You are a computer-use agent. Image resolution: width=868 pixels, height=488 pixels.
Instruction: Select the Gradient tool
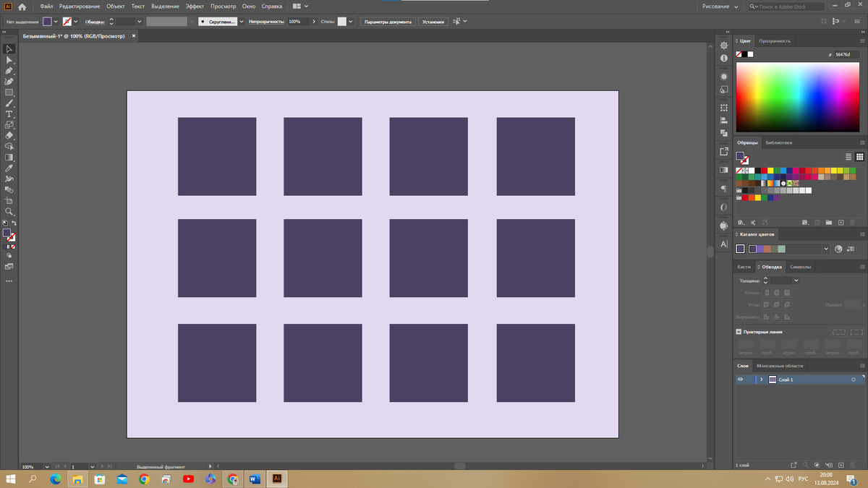pyautogui.click(x=9, y=157)
